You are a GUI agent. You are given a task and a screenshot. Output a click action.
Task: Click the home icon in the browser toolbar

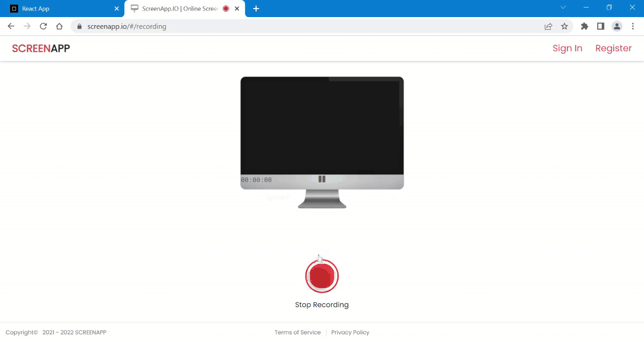coord(59,26)
